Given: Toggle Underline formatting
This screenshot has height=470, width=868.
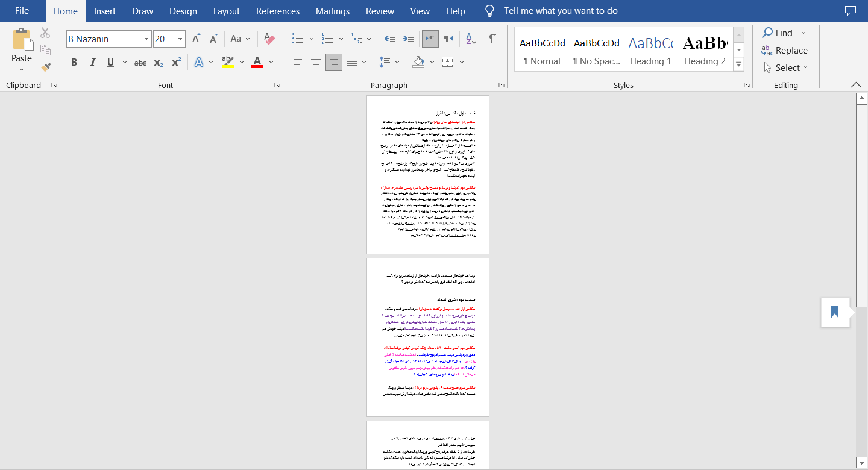Looking at the screenshot, I should point(111,63).
